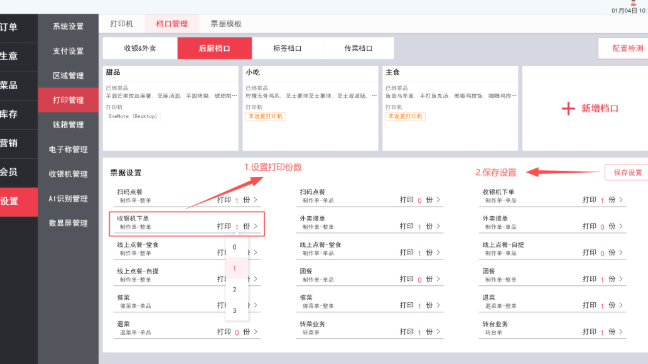Expand copies chevron for 线上点餐-自提 制作单-整单
This screenshot has height=364, width=648.
(255, 279)
